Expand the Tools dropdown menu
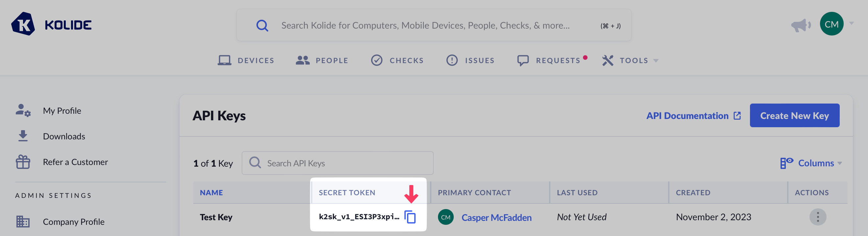868x236 pixels. (x=630, y=60)
